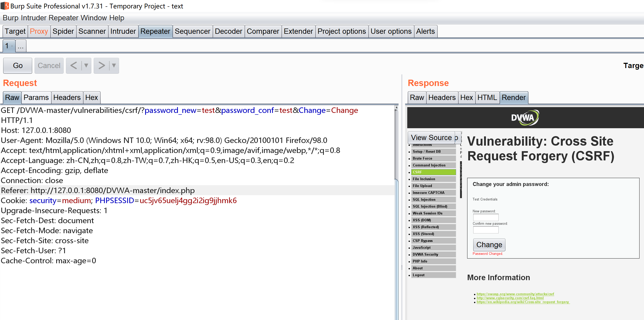Open Insecure CAPTCHA in DVWA menu
This screenshot has width=644, height=320.
click(x=433, y=193)
